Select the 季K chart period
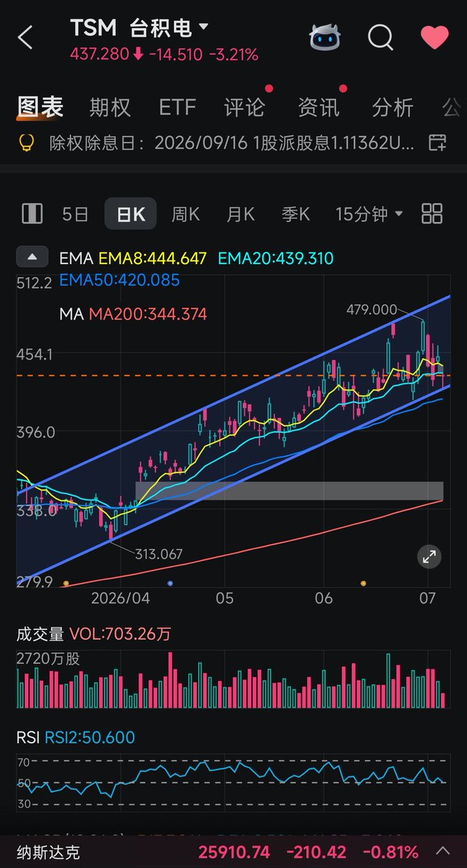 click(x=295, y=214)
